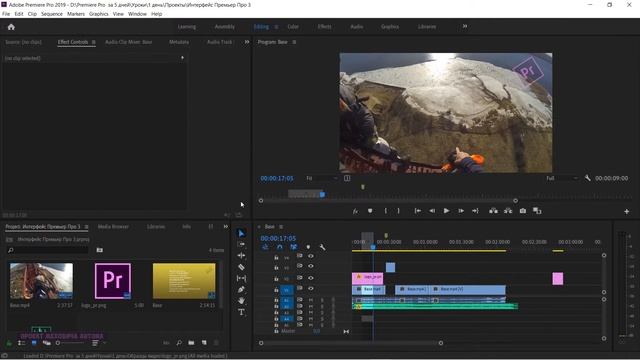Hide track V4 with its eye icon
640x360 pixels.
pos(311,256)
